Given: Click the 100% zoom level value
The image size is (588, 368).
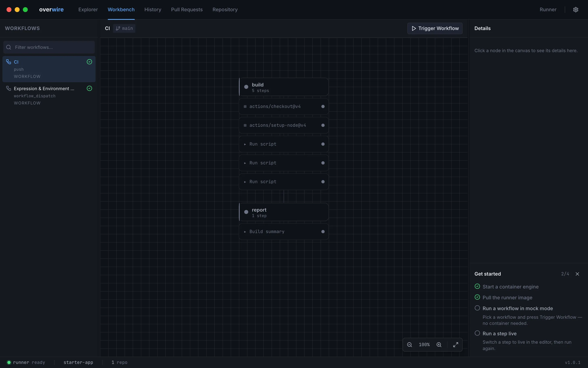Looking at the screenshot, I should pyautogui.click(x=424, y=345).
